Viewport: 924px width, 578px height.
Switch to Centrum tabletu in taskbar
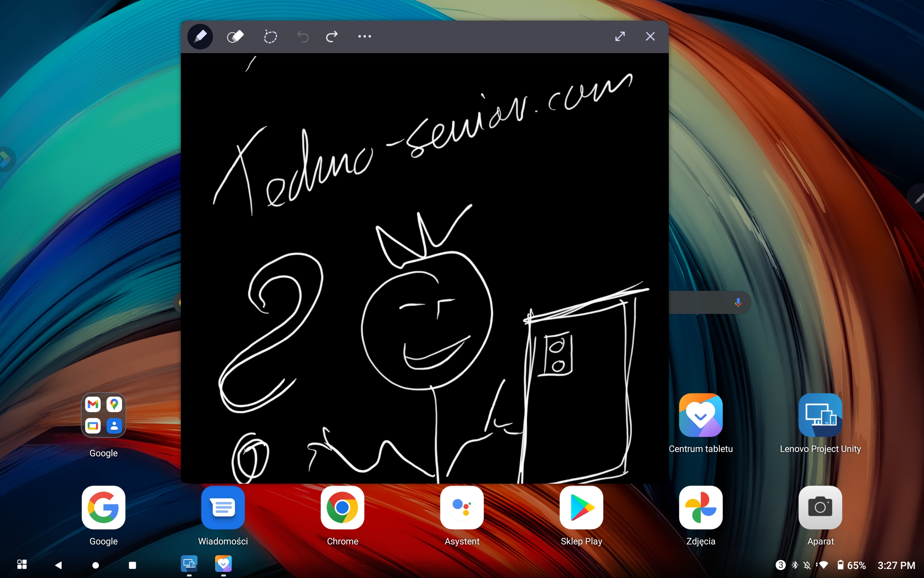223,564
